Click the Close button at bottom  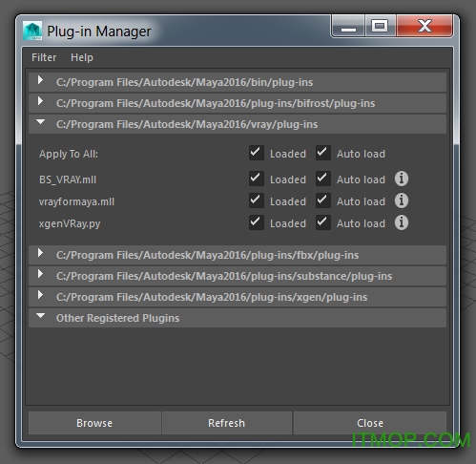click(x=370, y=423)
